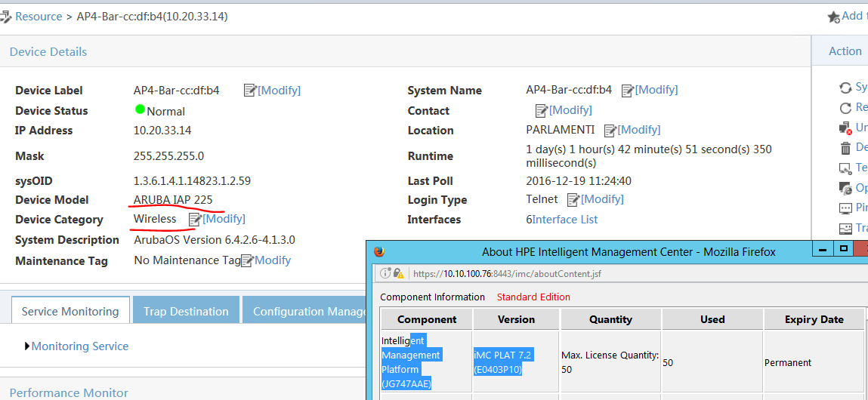This screenshot has width=868, height=400.
Task: Click the Unmanage device icon
Action: (845, 128)
